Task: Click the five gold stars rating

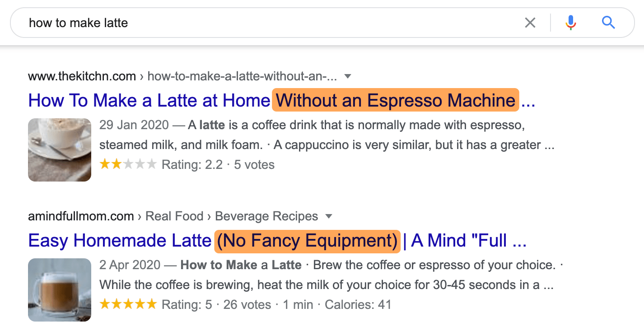Action: tap(128, 304)
